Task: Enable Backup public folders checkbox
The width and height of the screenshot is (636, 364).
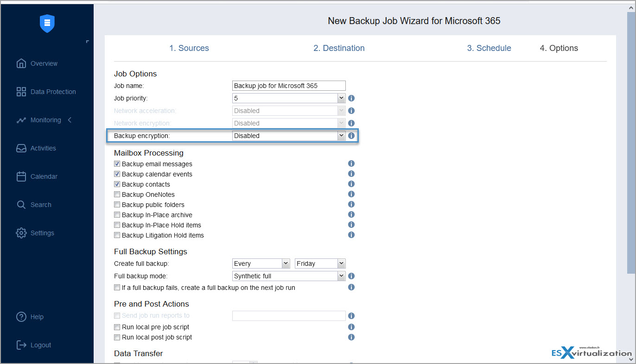Action: pyautogui.click(x=117, y=205)
